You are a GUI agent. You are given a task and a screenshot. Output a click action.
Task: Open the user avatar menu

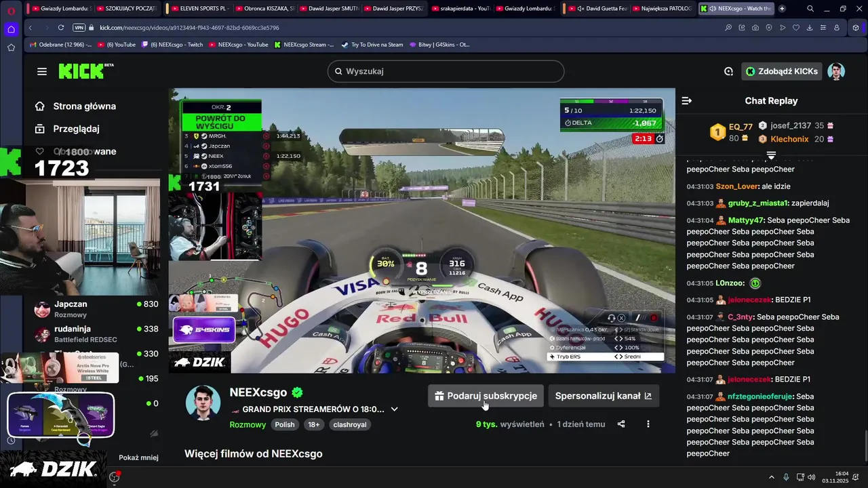(x=836, y=71)
